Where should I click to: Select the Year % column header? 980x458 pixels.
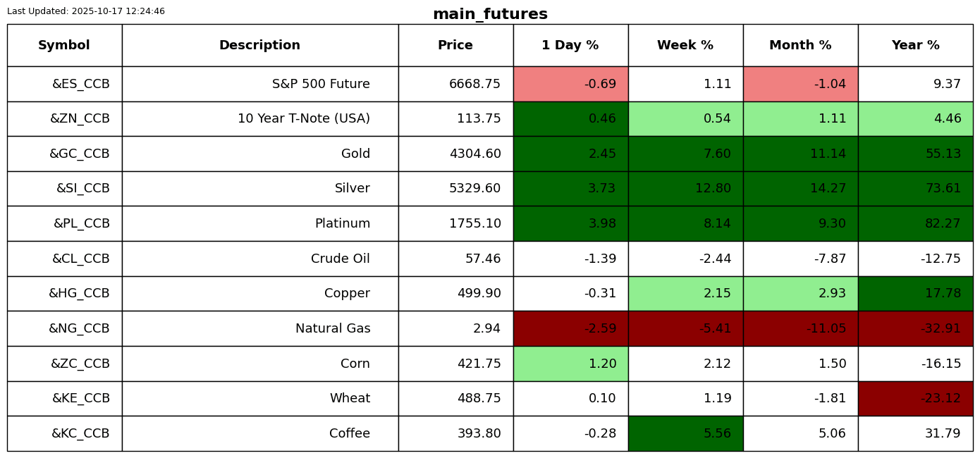point(915,45)
